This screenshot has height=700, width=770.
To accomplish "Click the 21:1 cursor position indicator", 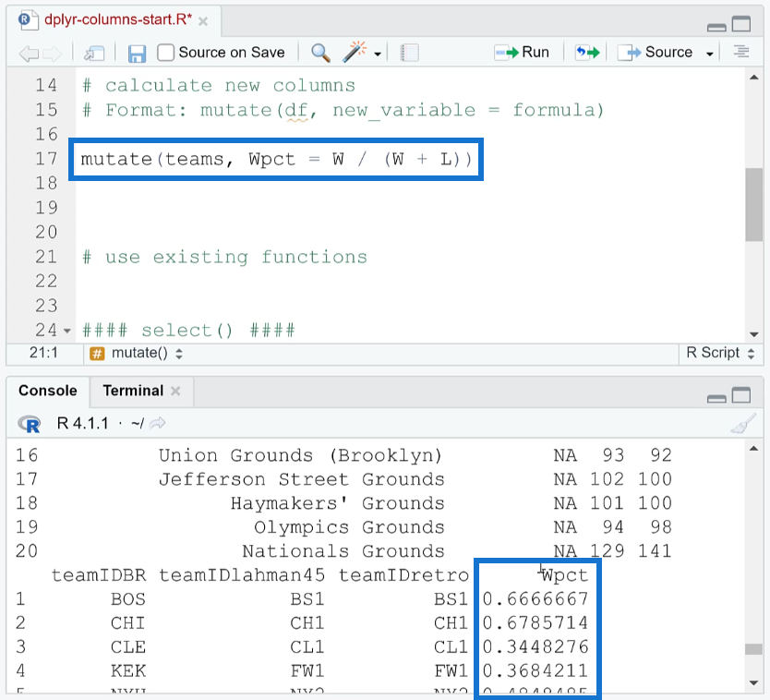I will 43,353.
